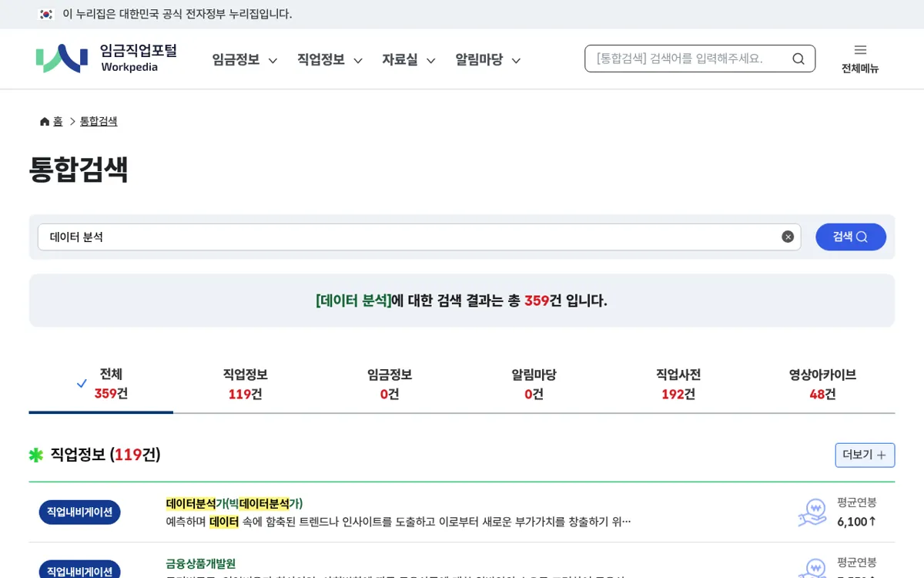Expand the 직업정보 header menu
This screenshot has width=924, height=578.
tap(330, 60)
